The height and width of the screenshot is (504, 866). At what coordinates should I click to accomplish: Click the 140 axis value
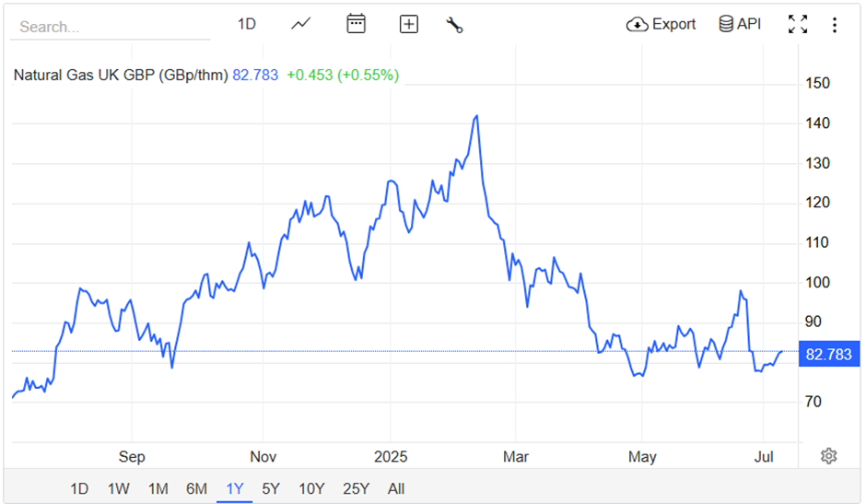[x=817, y=123]
